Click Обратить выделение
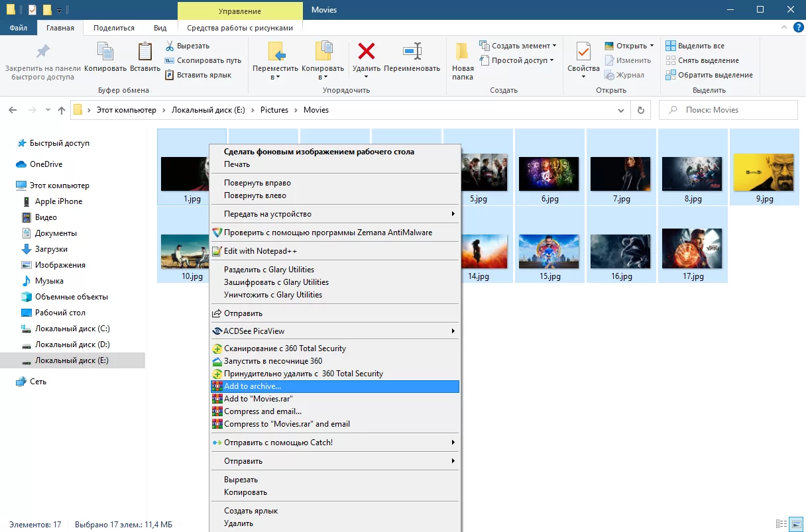The image size is (806, 532). tap(709, 75)
